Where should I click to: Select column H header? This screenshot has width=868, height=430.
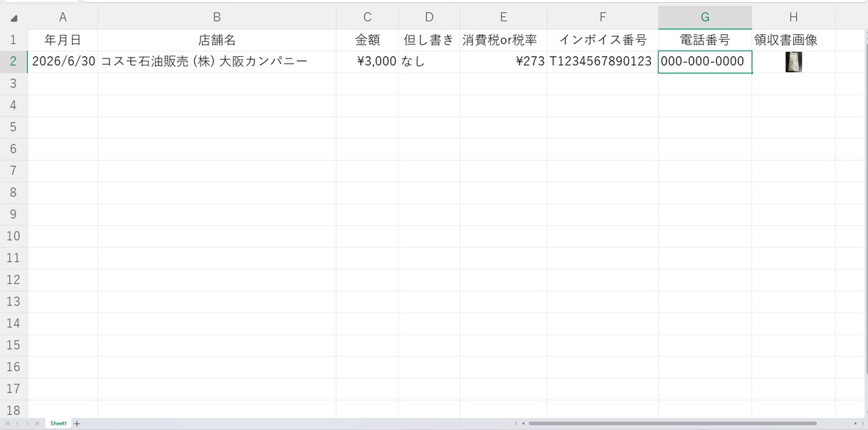pos(793,18)
